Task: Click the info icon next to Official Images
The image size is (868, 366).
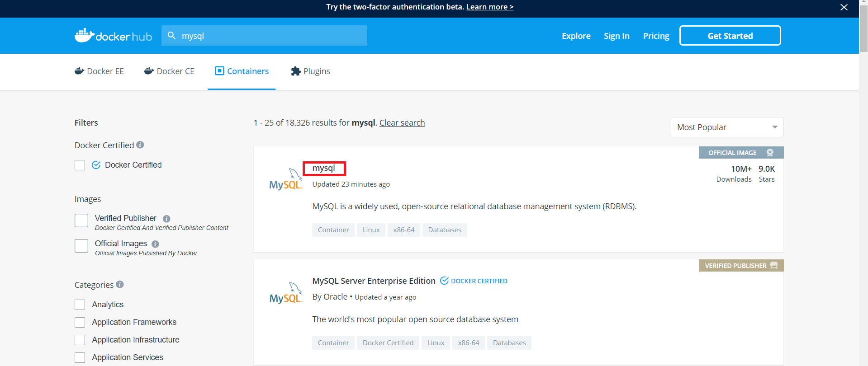Action: click(x=155, y=244)
